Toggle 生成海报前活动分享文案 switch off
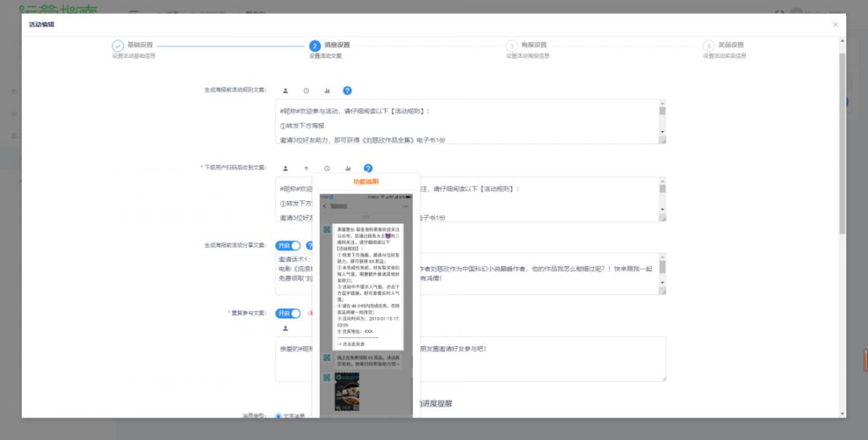The width and height of the screenshot is (868, 440). tap(288, 245)
